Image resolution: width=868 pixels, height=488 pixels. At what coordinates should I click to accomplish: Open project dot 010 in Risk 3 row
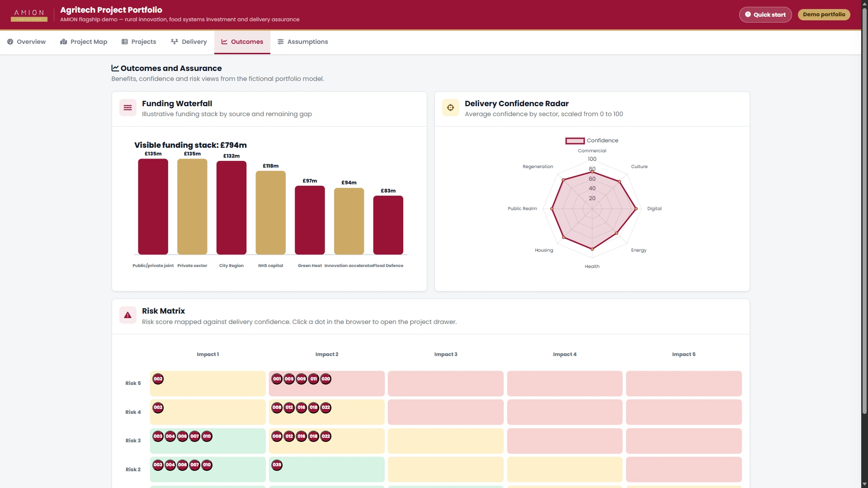click(207, 436)
